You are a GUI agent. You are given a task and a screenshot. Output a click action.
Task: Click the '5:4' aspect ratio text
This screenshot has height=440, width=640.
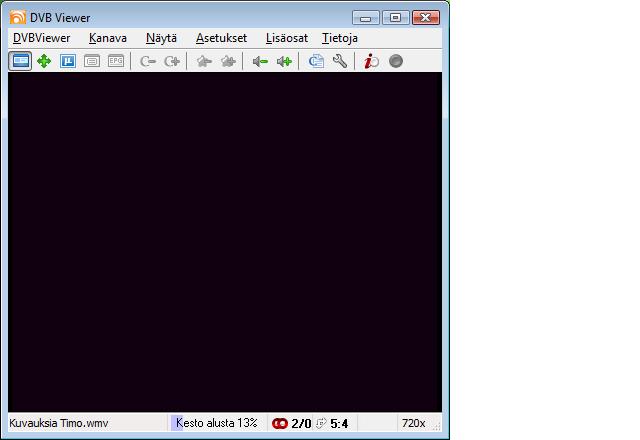pyautogui.click(x=339, y=424)
